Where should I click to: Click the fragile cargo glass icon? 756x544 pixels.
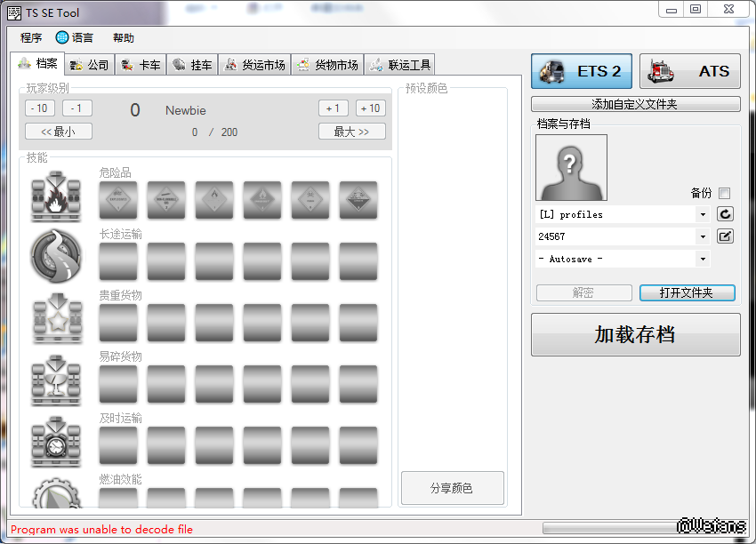pyautogui.click(x=56, y=380)
